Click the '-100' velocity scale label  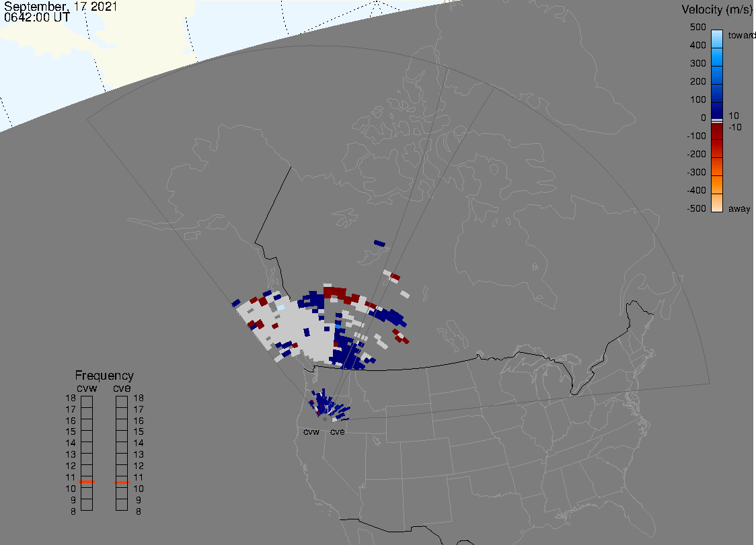697,136
